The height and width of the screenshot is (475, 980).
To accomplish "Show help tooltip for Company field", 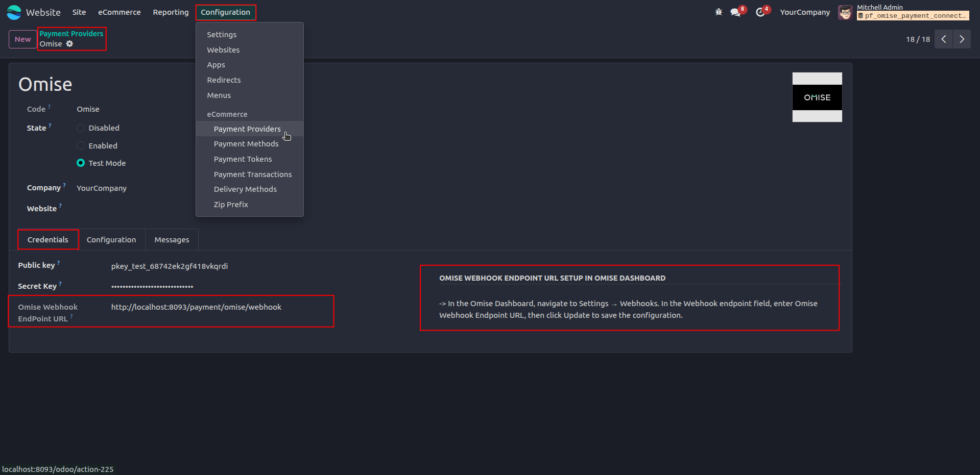I will (64, 185).
